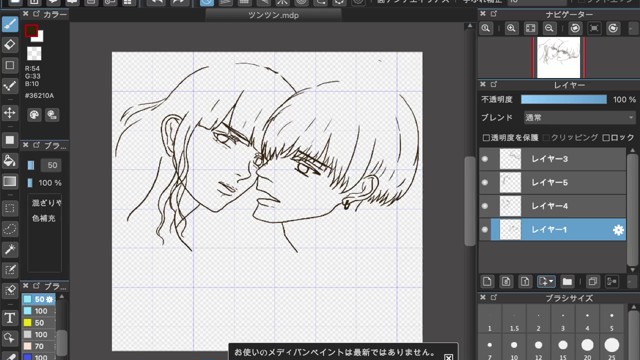This screenshot has width=640, height=360.
Task: Undock the レイヤー panel
Action: tap(494, 84)
